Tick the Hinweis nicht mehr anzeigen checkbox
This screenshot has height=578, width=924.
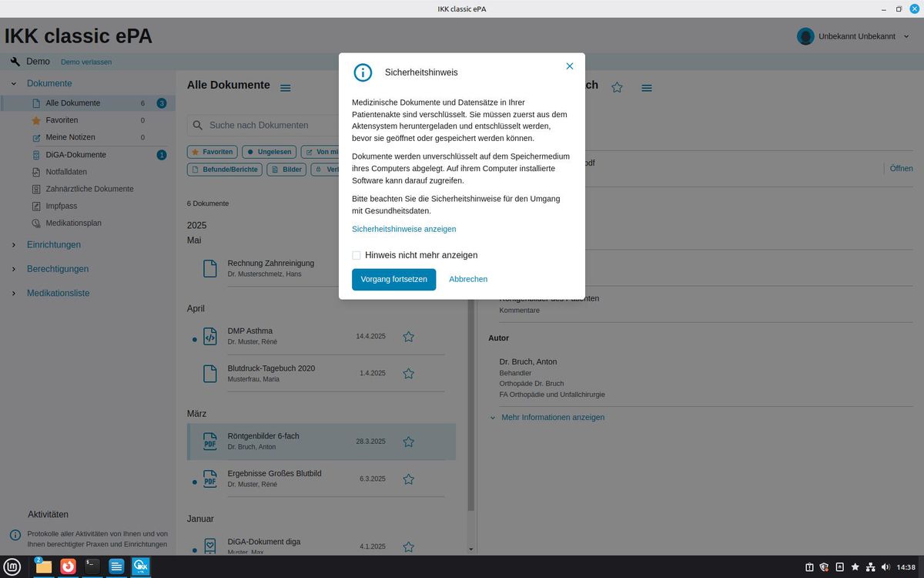[x=357, y=255]
